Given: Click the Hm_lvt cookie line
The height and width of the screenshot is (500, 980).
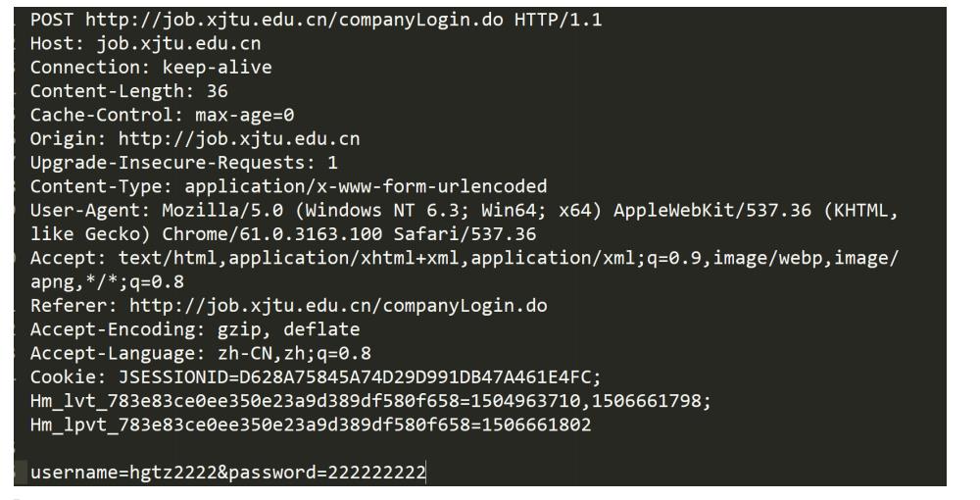Looking at the screenshot, I should pyautogui.click(x=370, y=401).
